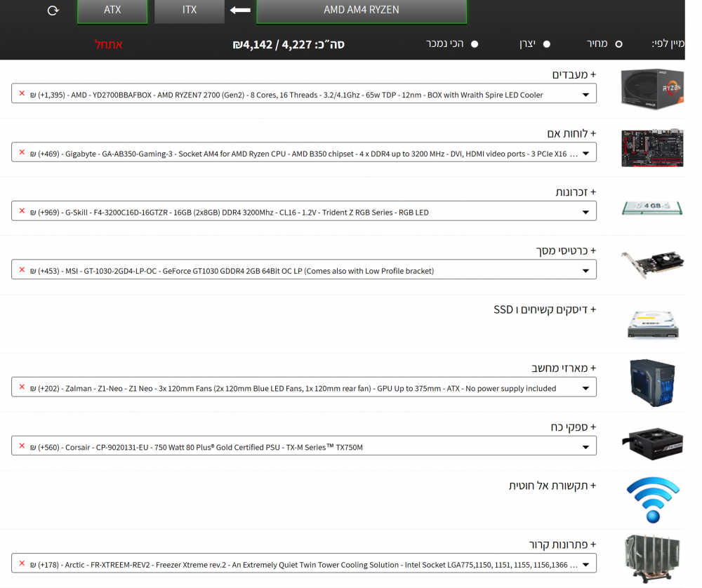Click the מיין לפי sort label
The image size is (702, 588).
point(668,44)
